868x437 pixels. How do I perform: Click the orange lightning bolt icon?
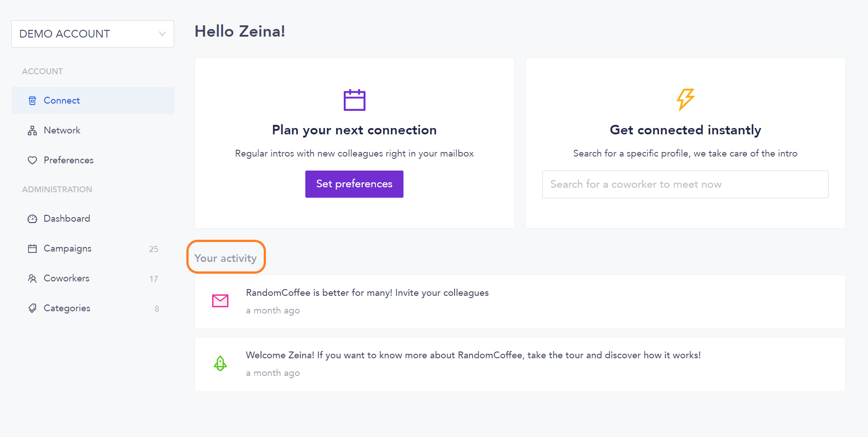pos(685,100)
